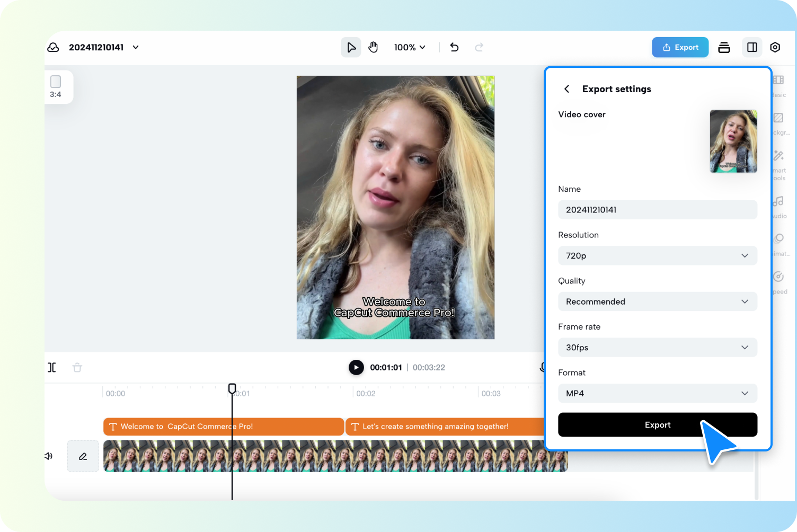Viewport: 797px width, 532px height.
Task: Go back from Export settings
Action: tap(566, 89)
